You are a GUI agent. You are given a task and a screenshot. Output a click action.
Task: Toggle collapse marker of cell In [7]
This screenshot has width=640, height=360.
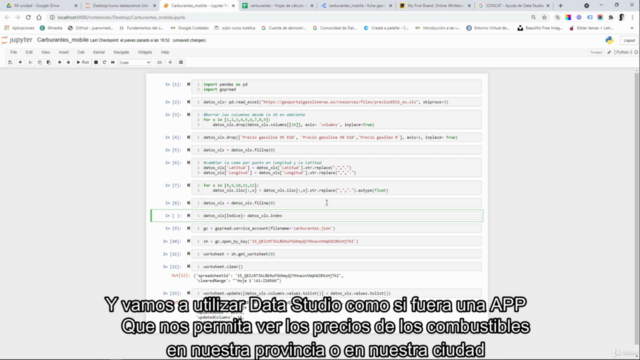tap(189, 185)
